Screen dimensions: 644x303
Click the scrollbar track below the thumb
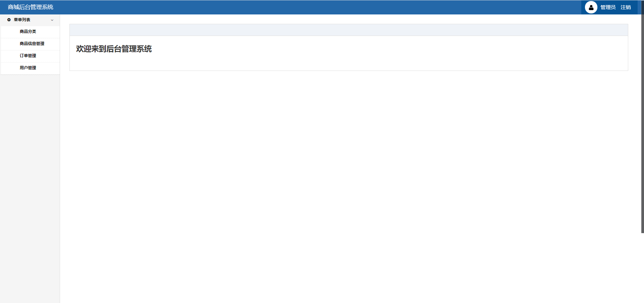642,268
